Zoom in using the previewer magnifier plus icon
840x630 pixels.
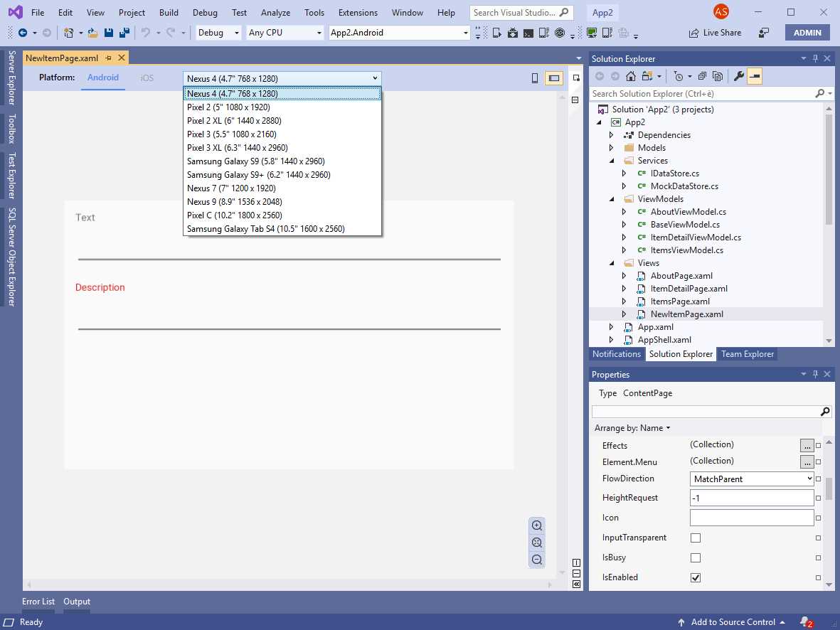click(536, 525)
